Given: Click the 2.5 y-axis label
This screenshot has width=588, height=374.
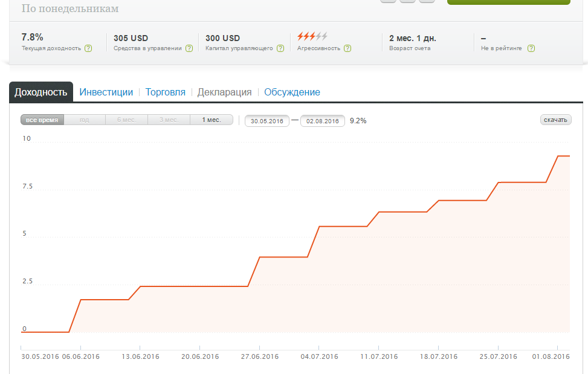Looking at the screenshot, I should click(x=27, y=281).
